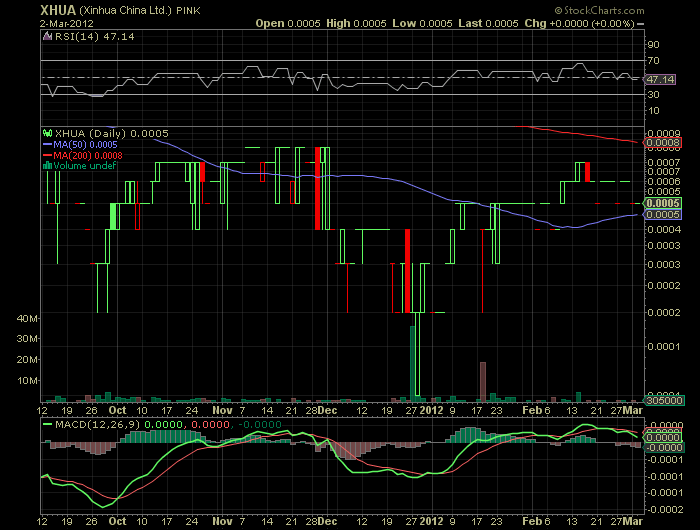Click the XHUA (Daily) candlestick legend icon

47,133
